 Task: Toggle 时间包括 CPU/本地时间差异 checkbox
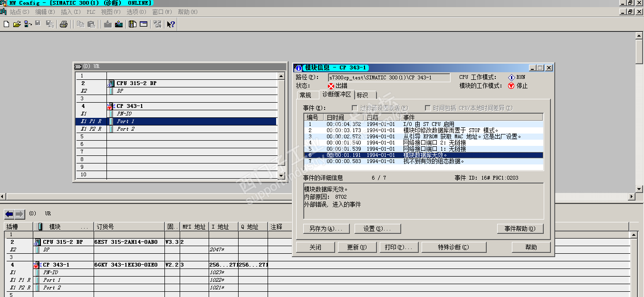pos(428,108)
